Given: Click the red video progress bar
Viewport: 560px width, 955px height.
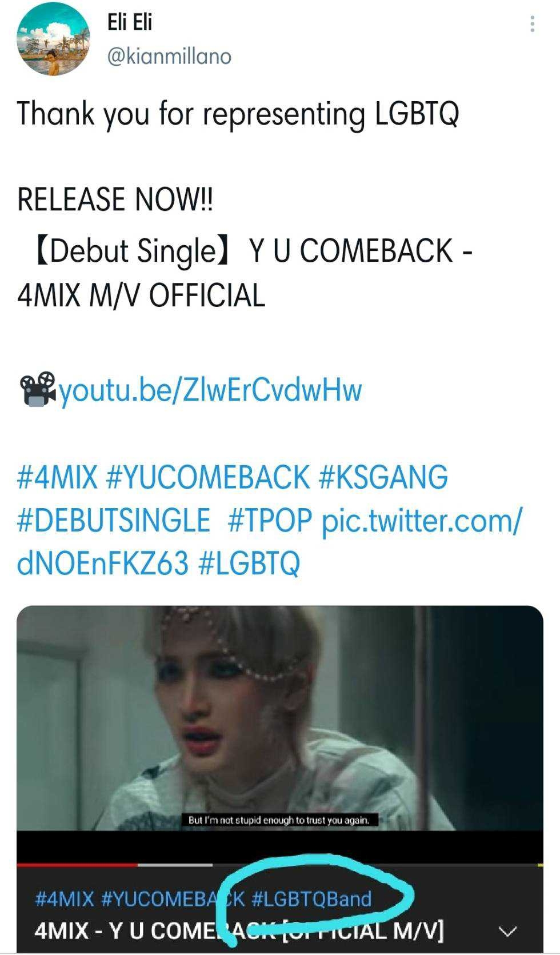Looking at the screenshot, I should pos(77,865).
